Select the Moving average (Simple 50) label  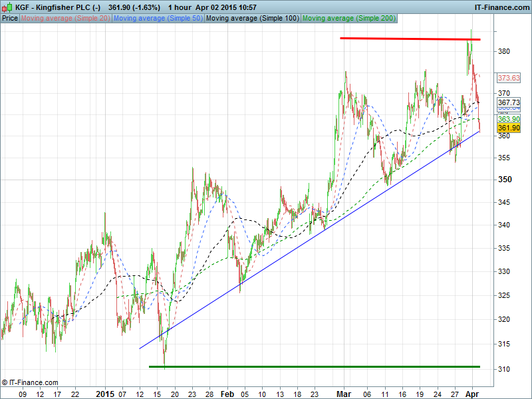tap(158, 18)
